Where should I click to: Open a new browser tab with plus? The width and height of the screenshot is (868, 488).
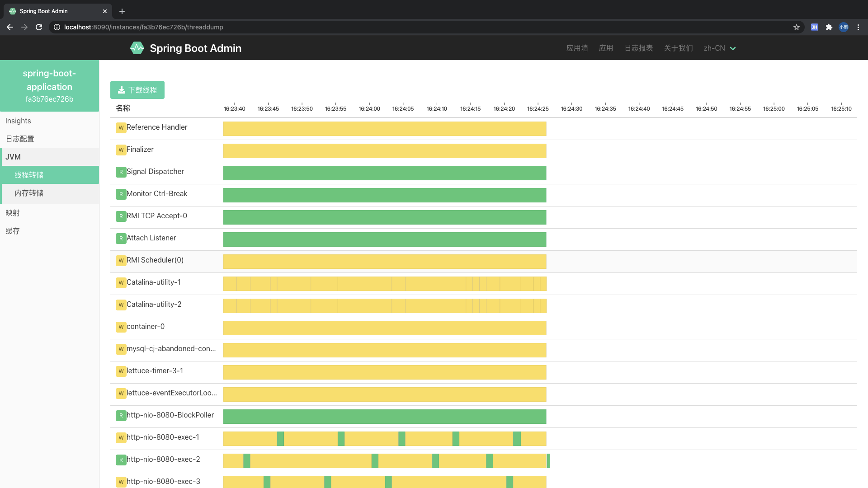(122, 11)
